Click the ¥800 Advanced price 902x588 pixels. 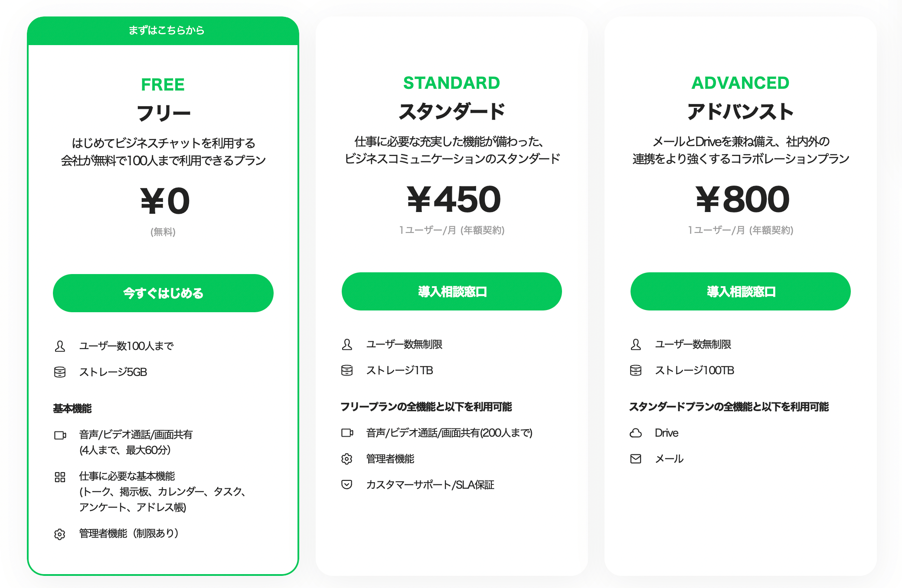point(742,199)
